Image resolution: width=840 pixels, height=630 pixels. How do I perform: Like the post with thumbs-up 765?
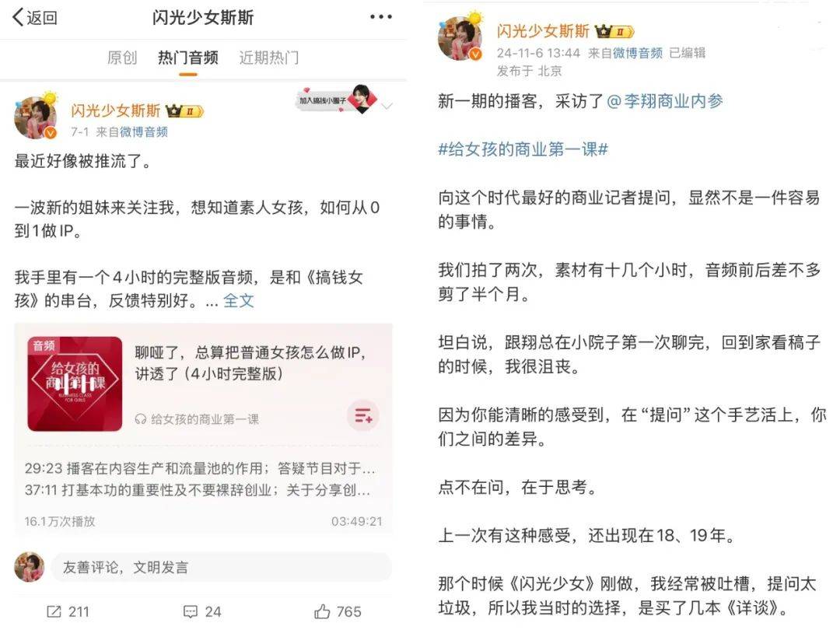click(338, 611)
